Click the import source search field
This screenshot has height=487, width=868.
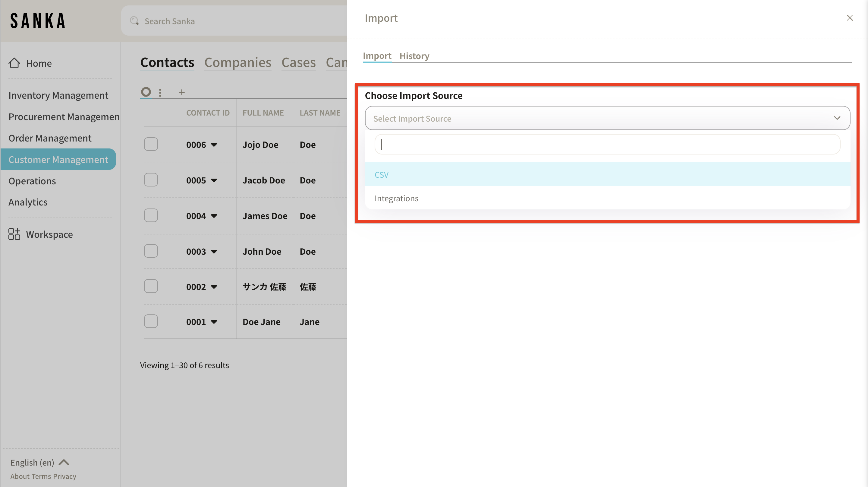pos(607,144)
